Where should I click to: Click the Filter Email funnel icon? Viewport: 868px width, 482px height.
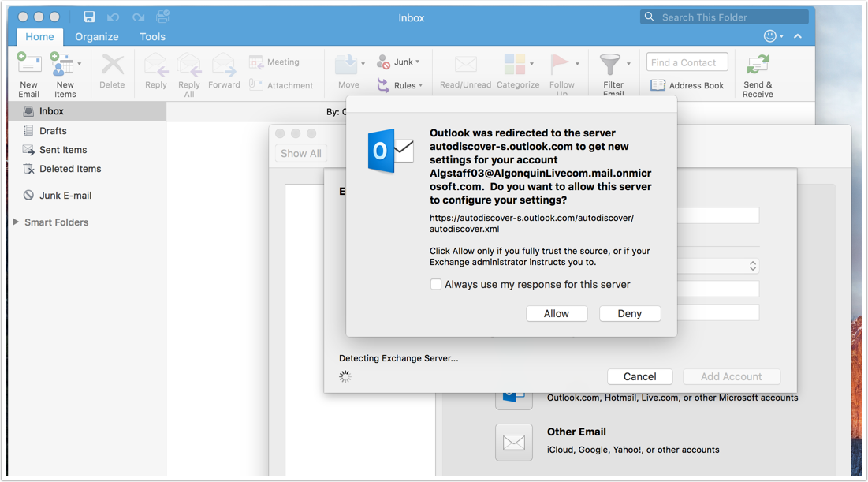(x=610, y=65)
